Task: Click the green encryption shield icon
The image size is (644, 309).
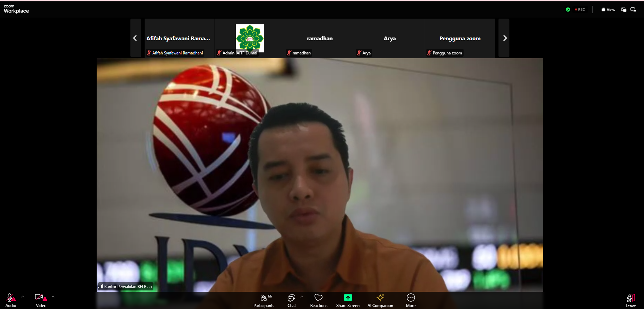Action: (x=568, y=9)
